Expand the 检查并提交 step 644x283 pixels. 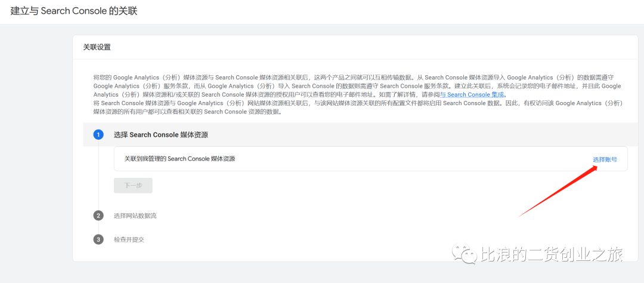tap(129, 239)
